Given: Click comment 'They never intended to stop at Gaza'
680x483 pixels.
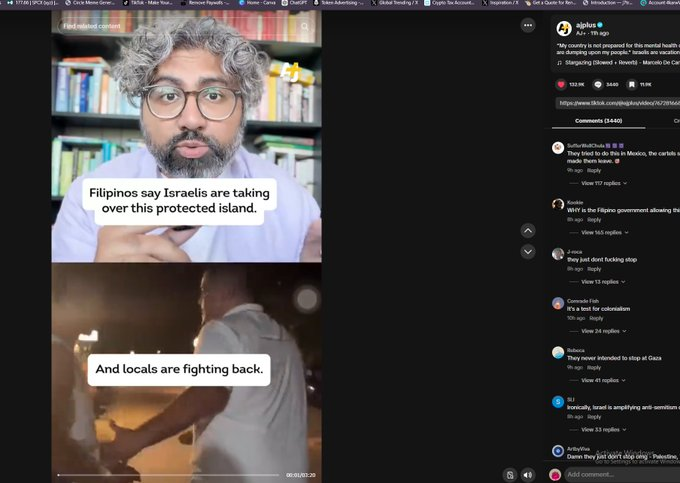Looking at the screenshot, I should click(614, 359).
